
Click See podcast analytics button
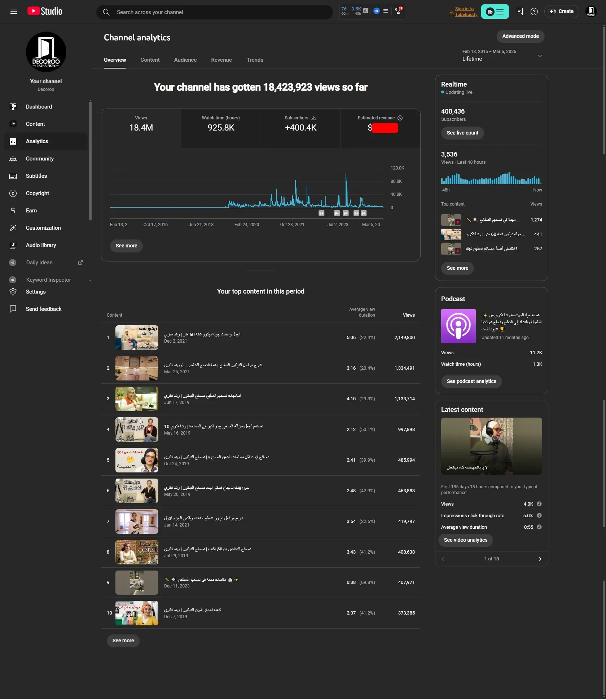pos(471,381)
